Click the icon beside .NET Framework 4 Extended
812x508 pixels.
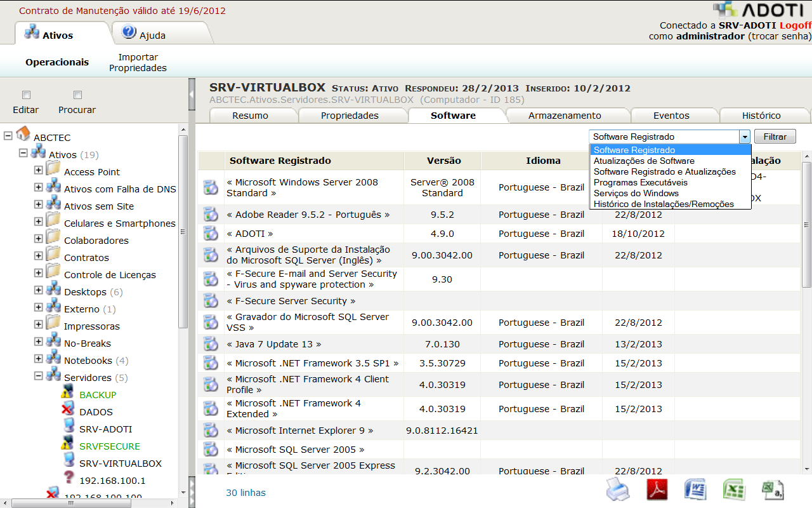211,408
